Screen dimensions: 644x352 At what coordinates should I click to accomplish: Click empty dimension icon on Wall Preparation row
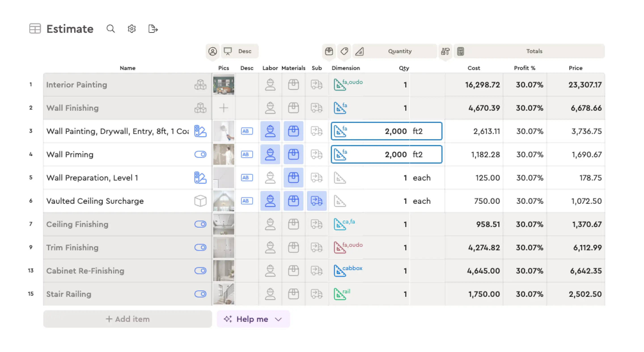[339, 178]
